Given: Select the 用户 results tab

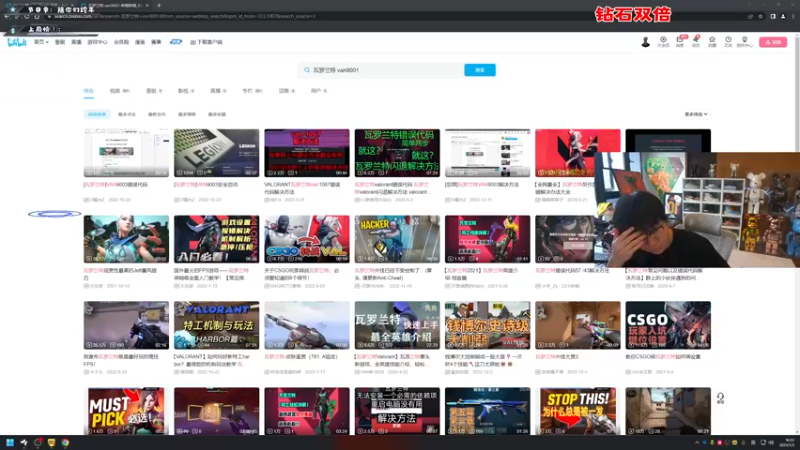Looking at the screenshot, I should click(318, 91).
